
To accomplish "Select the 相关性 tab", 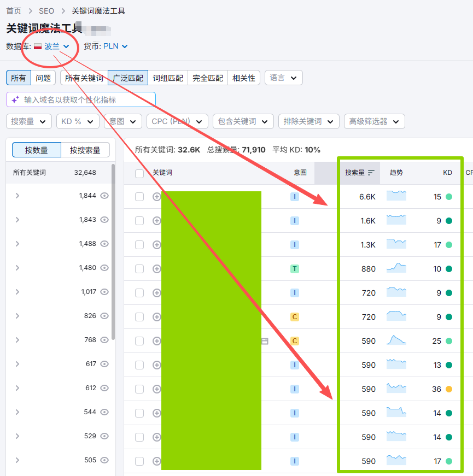I will click(x=244, y=78).
